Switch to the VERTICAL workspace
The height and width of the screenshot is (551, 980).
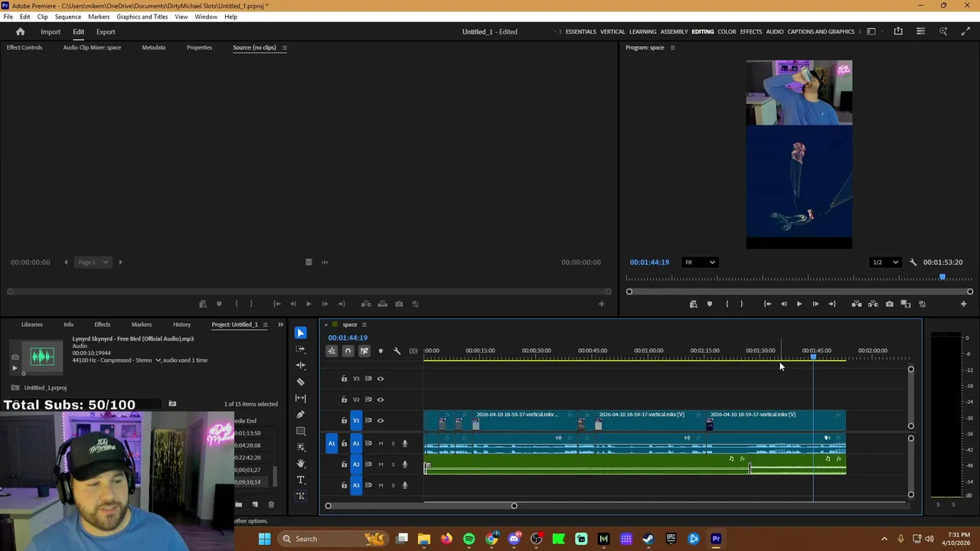612,31
